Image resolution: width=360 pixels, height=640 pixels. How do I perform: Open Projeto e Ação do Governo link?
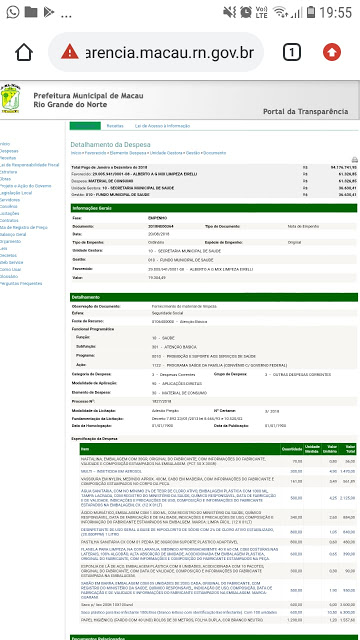pyautogui.click(x=26, y=186)
